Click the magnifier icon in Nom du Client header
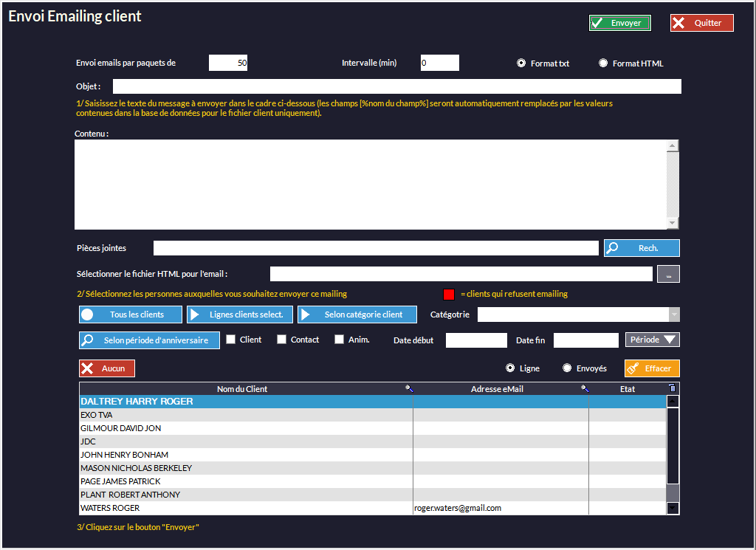Screen dimensions: 756x550 (409, 388)
